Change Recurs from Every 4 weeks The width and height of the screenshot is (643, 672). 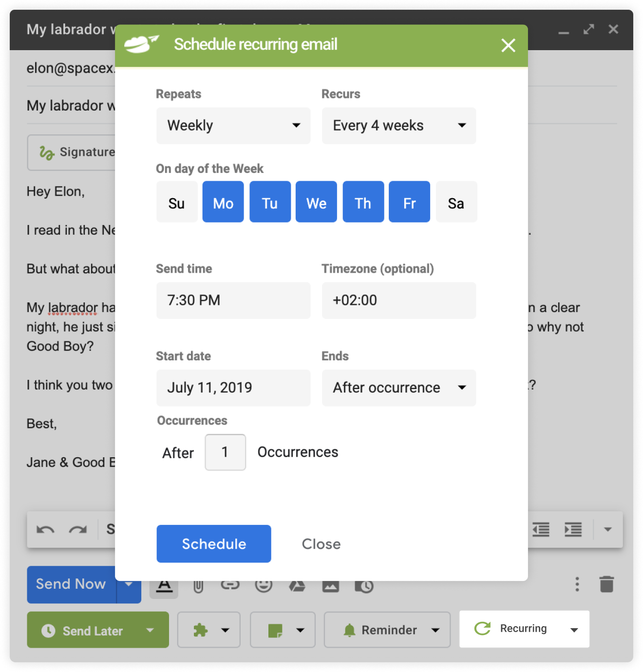click(398, 126)
